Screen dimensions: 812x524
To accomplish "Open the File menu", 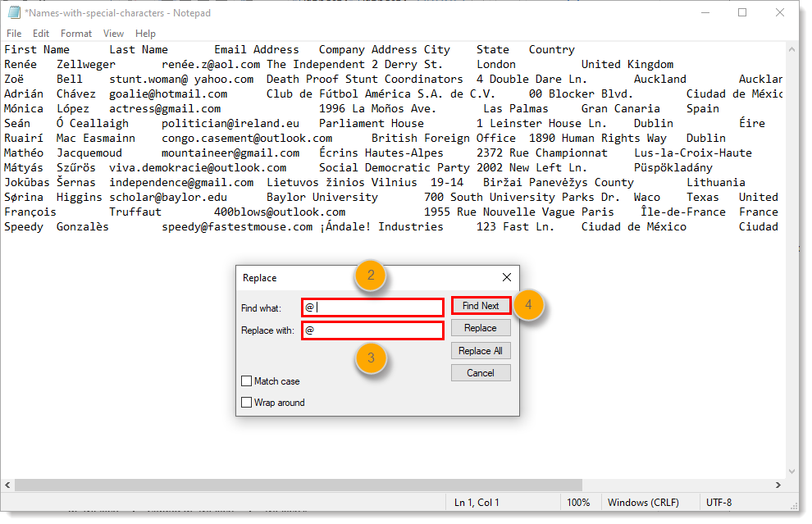I will [x=14, y=34].
